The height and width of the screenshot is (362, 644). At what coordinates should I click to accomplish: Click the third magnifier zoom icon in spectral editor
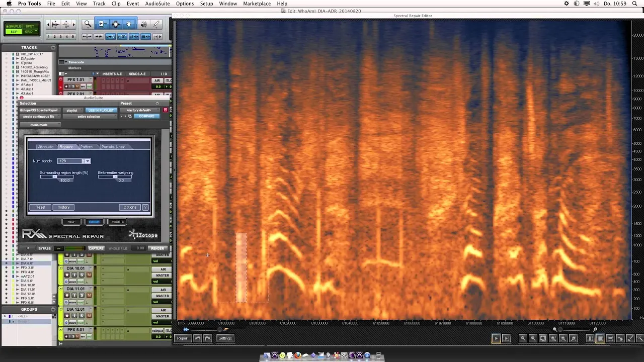tap(543, 338)
